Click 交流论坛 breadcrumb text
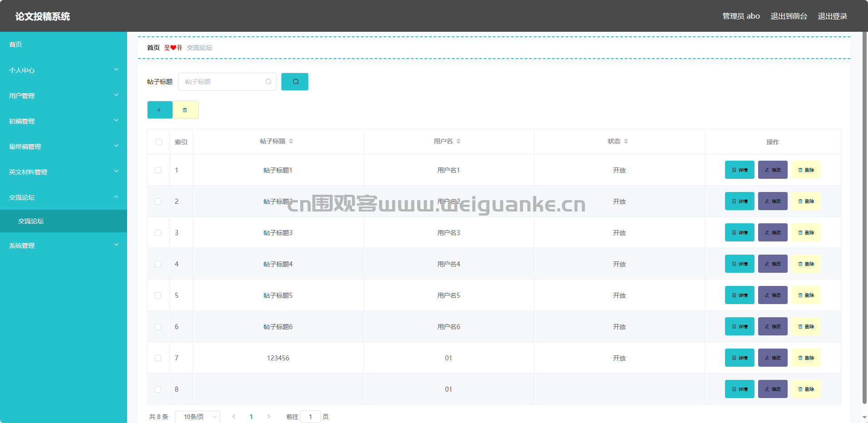This screenshot has width=868, height=423. (199, 48)
